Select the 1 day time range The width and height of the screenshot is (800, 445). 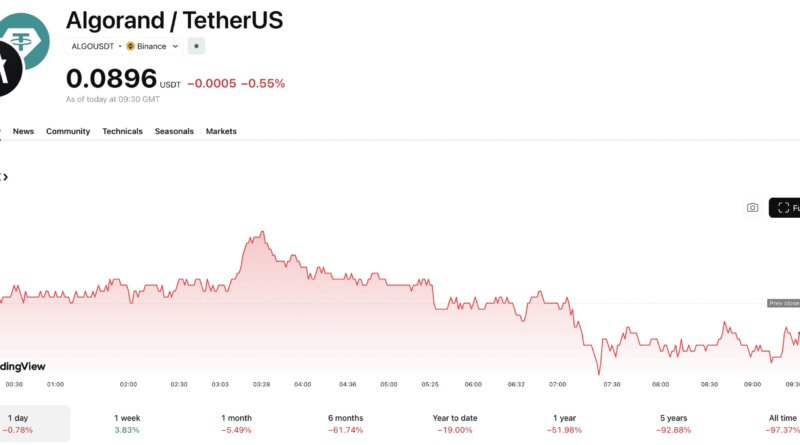coord(18,423)
